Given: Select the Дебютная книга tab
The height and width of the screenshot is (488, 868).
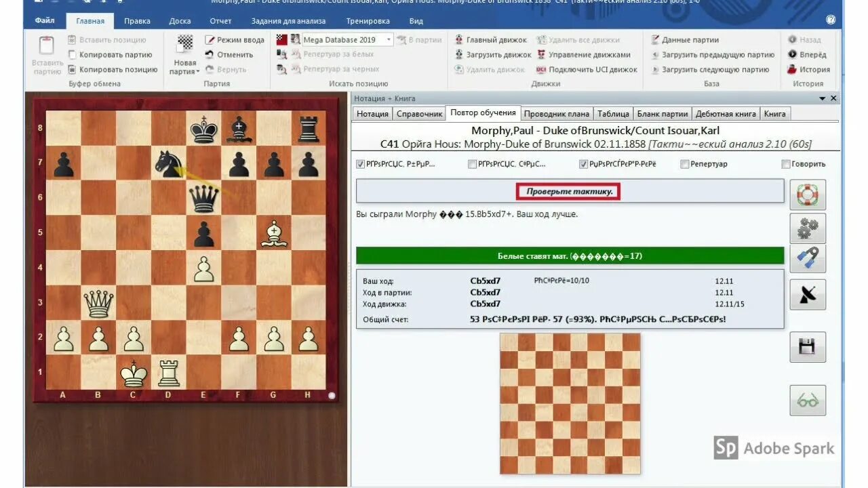Looking at the screenshot, I should point(726,114).
